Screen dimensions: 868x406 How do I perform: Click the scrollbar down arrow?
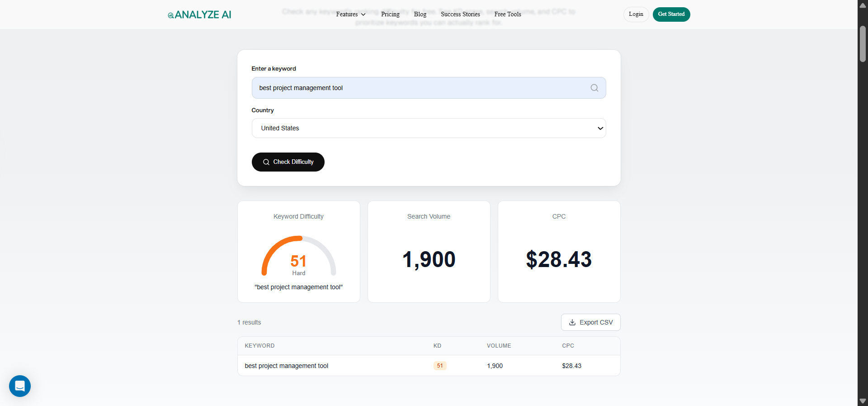coord(863,401)
